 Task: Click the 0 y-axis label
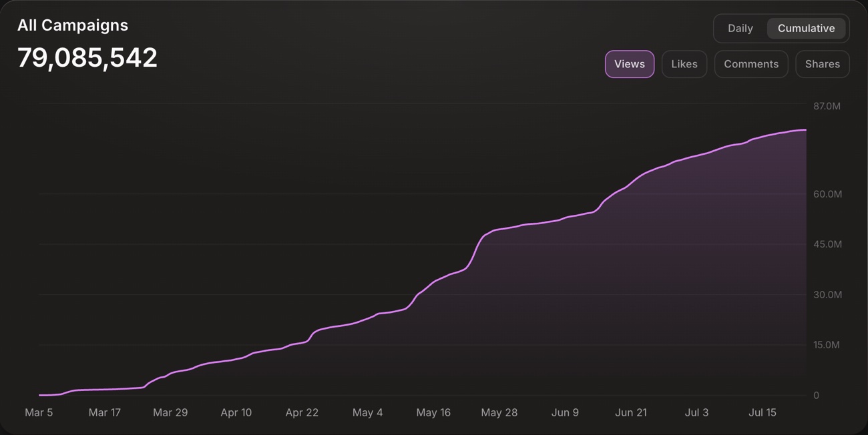click(816, 396)
